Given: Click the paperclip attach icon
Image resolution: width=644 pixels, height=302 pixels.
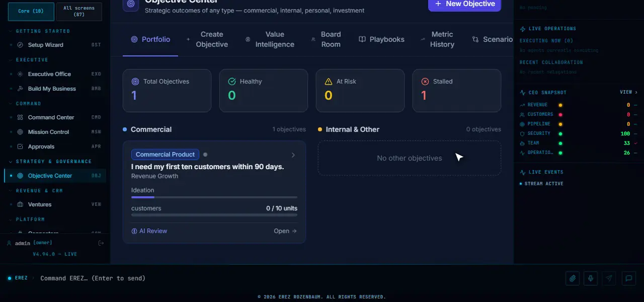Looking at the screenshot, I should pos(573,278).
